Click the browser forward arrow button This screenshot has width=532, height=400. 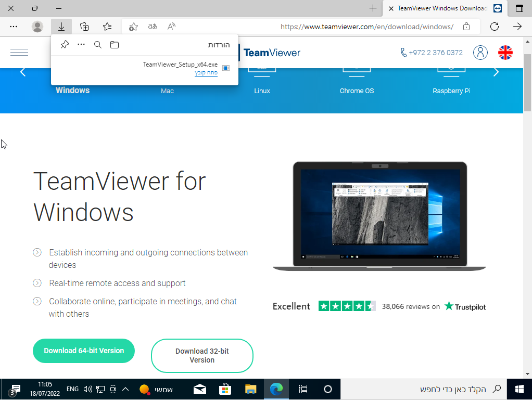517,27
